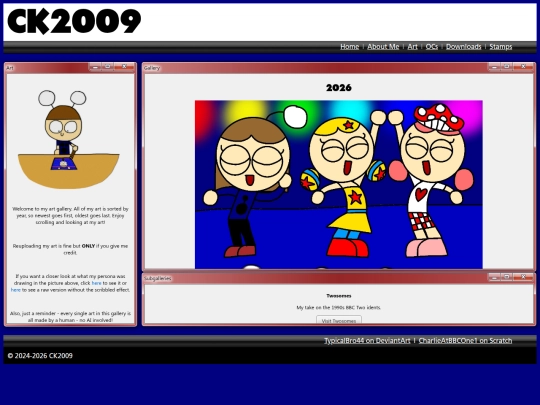540x405 pixels.
Task: Go to the About Me page
Action: coord(383,46)
